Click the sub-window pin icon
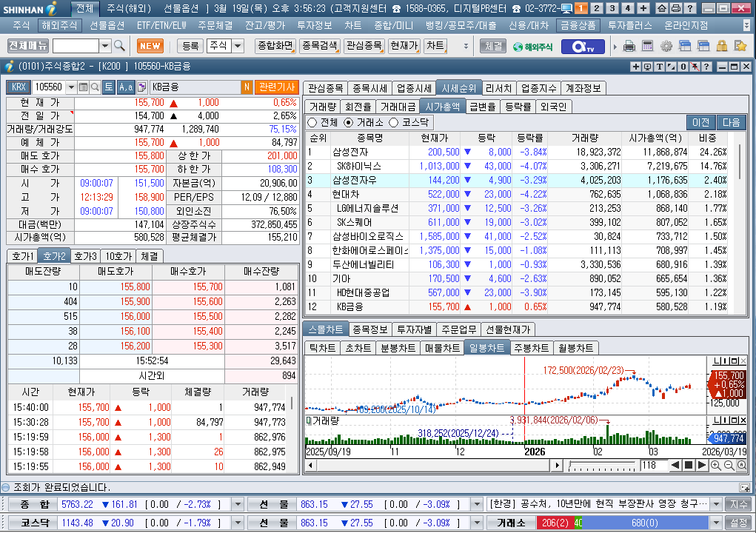Viewport: 756px width, 533px height. 695,67
